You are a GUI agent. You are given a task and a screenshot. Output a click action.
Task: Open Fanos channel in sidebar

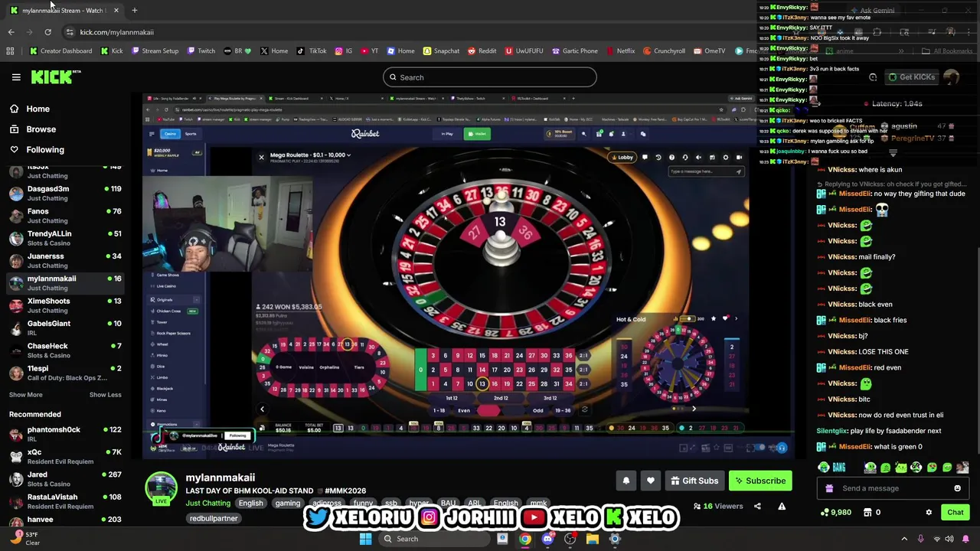pyautogui.click(x=65, y=216)
